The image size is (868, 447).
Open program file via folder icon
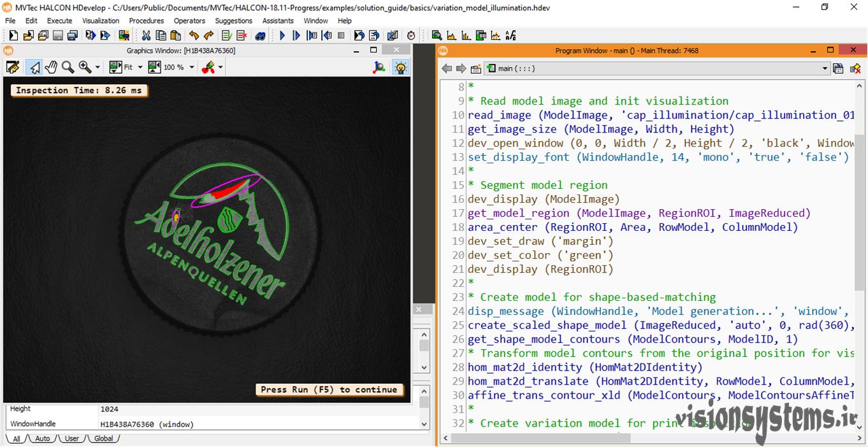point(29,36)
